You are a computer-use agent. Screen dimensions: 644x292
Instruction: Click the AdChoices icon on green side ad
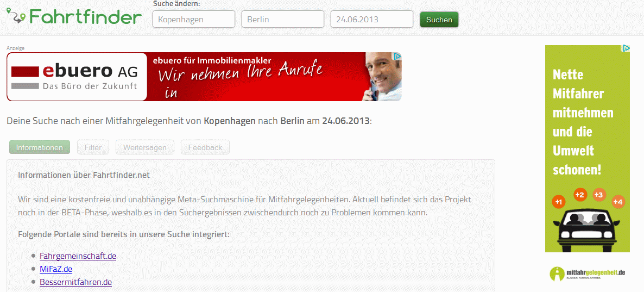626,48
